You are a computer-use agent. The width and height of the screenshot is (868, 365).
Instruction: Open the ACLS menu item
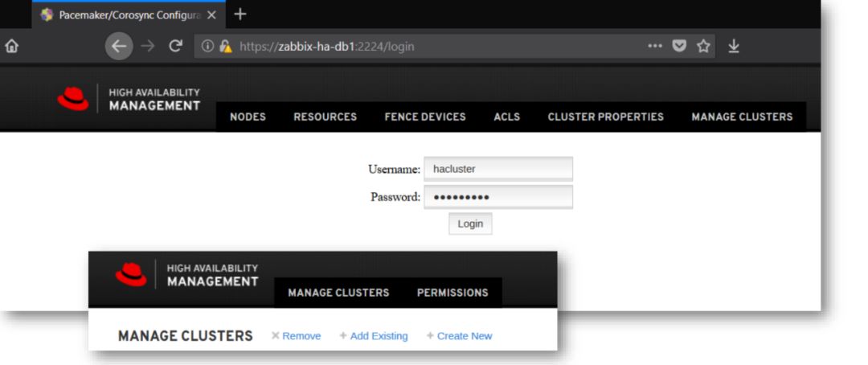(507, 117)
